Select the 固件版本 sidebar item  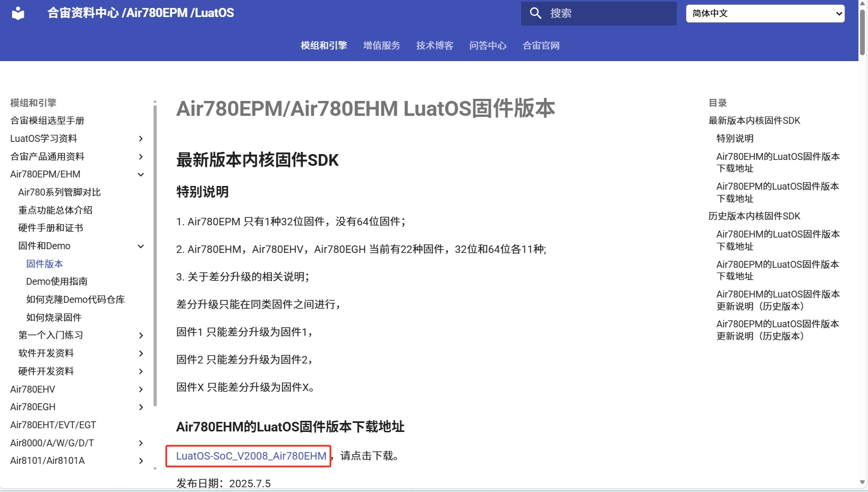click(x=45, y=264)
